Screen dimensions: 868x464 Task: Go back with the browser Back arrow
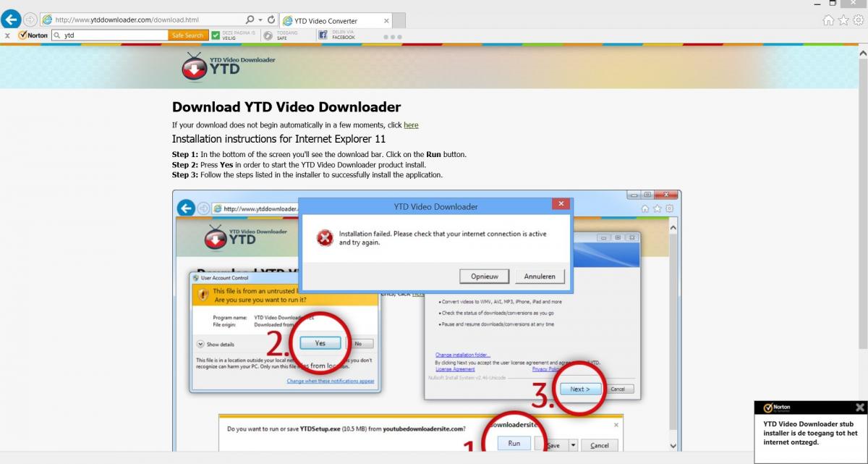click(11, 20)
